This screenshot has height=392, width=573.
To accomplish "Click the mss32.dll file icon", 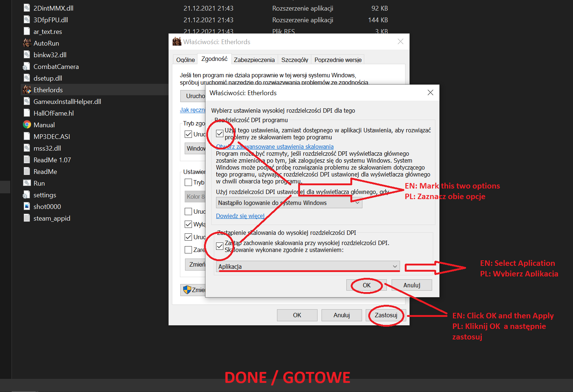I will click(x=27, y=148).
